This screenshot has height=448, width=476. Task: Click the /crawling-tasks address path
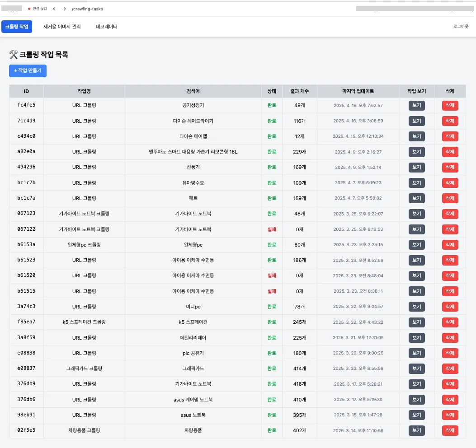[x=87, y=9]
